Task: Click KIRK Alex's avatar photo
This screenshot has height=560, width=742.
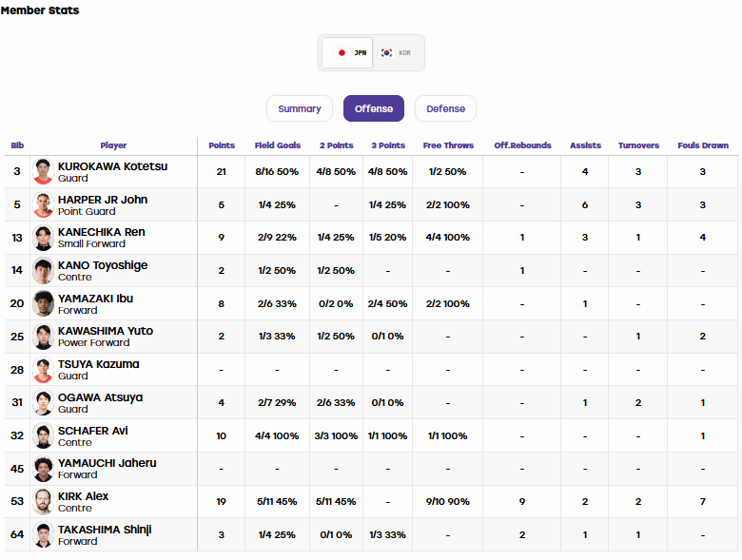Action: point(43,501)
